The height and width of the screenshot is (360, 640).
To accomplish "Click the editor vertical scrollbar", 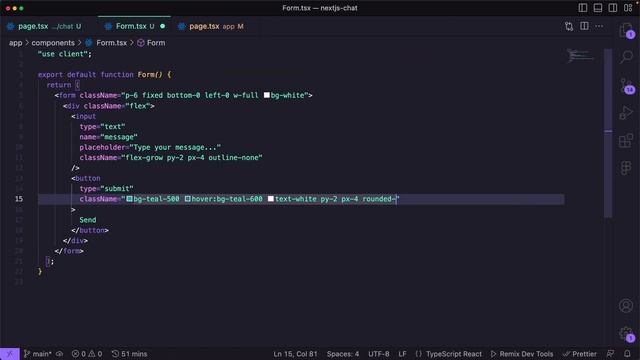I will (x=608, y=133).
